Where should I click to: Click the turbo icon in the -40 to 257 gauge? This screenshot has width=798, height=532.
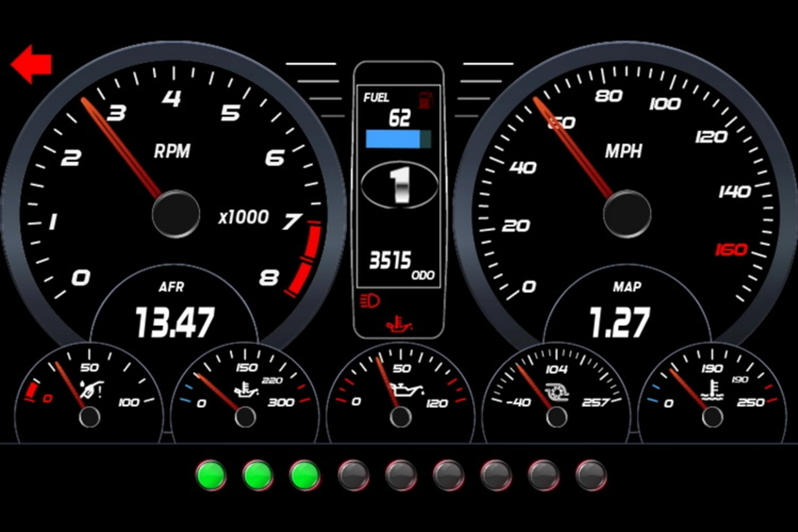558,392
